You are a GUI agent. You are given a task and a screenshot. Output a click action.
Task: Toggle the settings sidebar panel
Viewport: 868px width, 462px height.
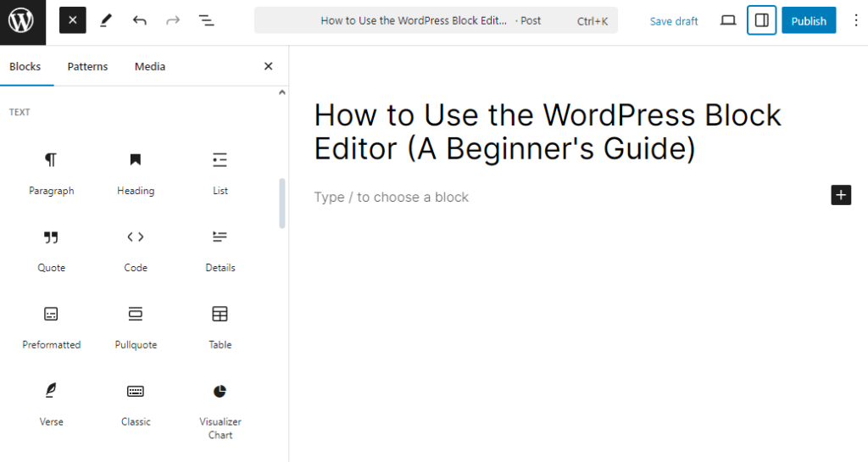point(762,20)
